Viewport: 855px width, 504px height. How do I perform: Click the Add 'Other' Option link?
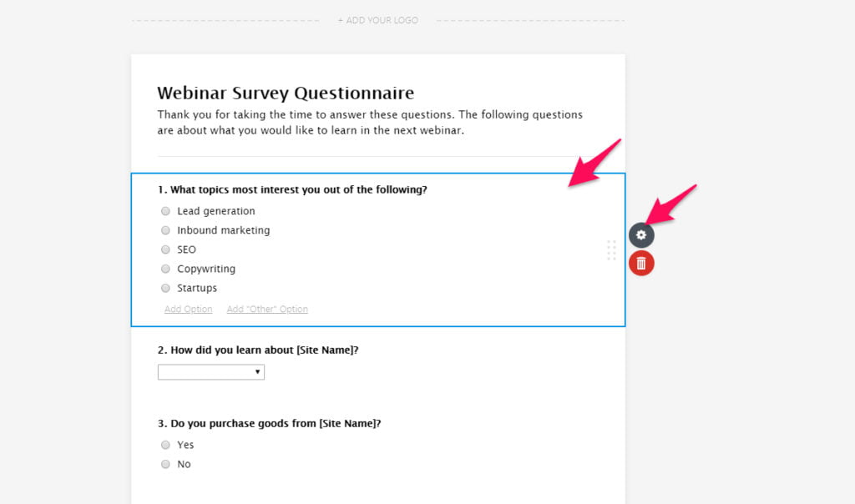(x=267, y=309)
